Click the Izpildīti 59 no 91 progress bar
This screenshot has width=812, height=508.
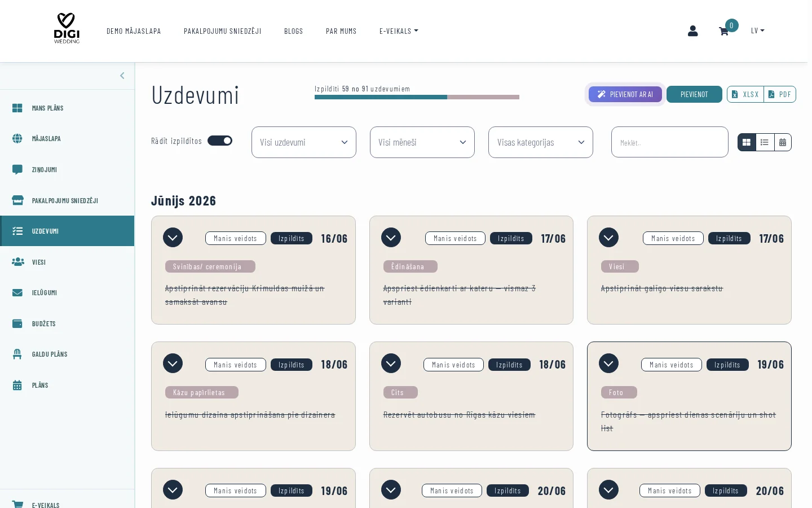pos(417,97)
